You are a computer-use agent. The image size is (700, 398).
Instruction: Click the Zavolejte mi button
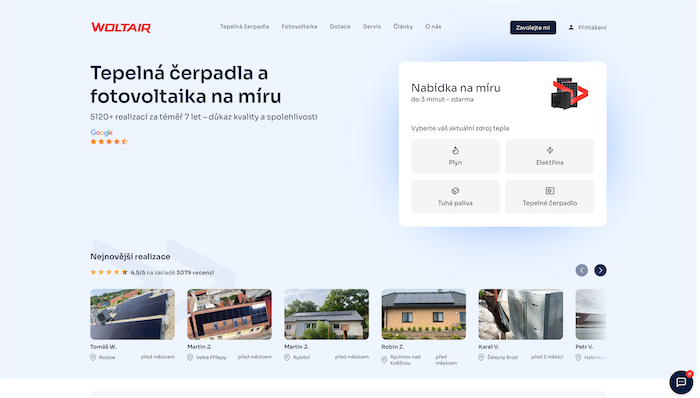pos(533,27)
